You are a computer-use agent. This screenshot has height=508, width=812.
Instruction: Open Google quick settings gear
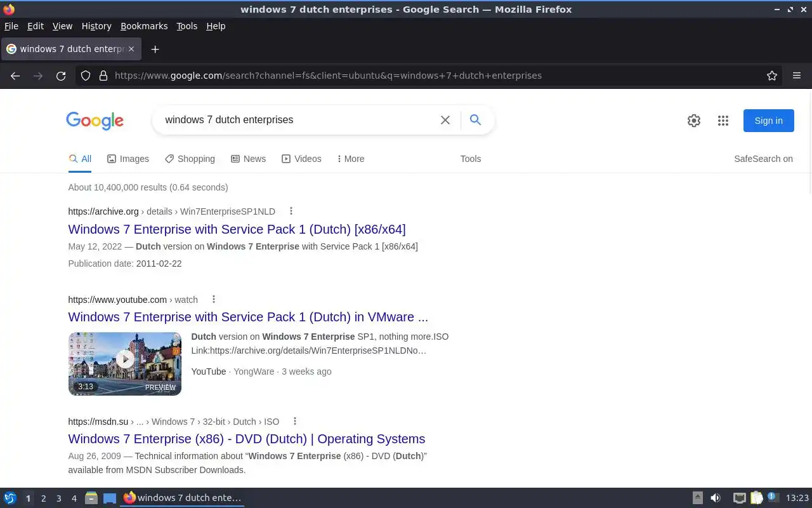point(694,121)
